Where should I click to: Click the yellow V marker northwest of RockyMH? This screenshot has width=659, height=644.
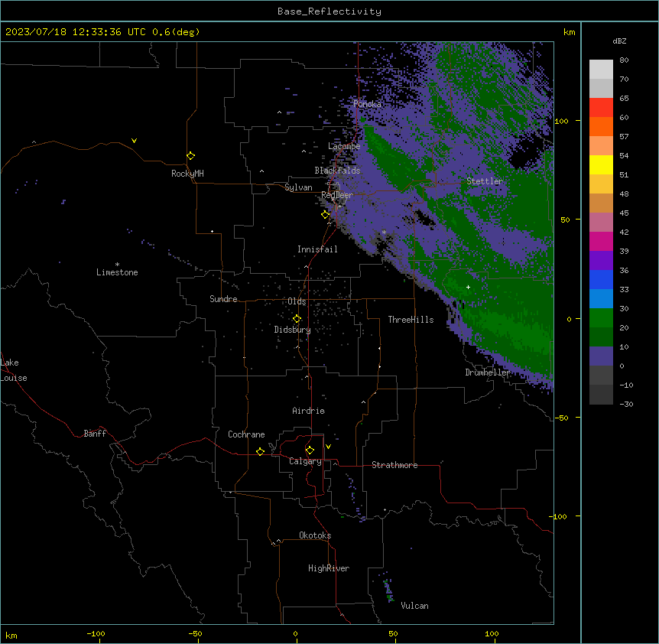134,141
